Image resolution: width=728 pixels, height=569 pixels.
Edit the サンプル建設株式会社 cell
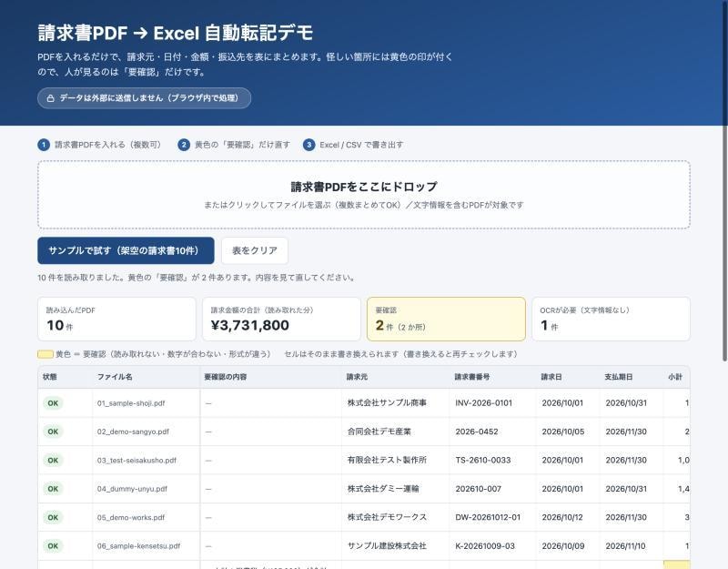point(396,546)
